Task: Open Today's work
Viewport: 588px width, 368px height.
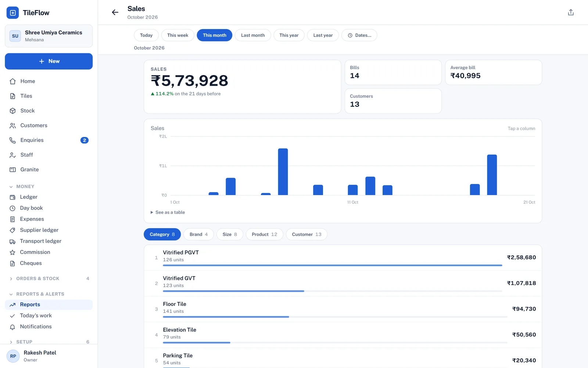Action: pos(49,316)
